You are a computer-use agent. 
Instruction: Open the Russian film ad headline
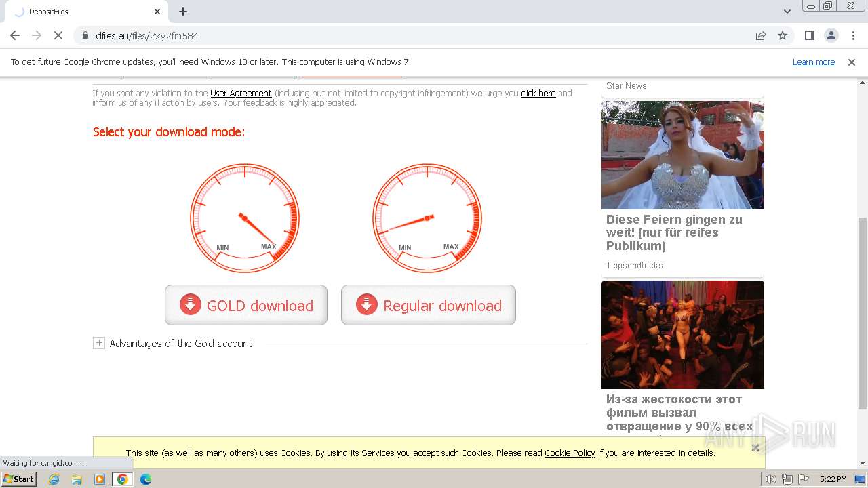(x=679, y=413)
